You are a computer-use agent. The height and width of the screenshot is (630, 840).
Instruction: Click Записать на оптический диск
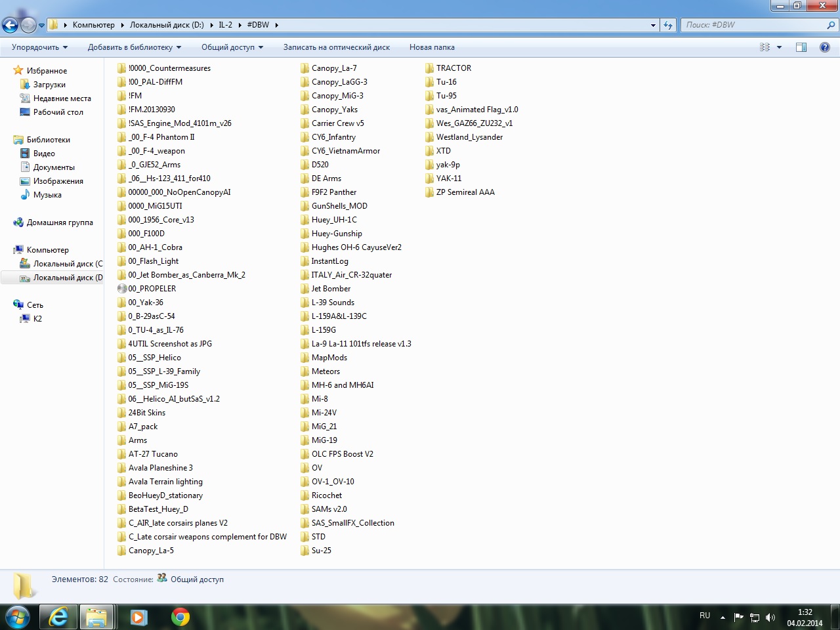(337, 47)
